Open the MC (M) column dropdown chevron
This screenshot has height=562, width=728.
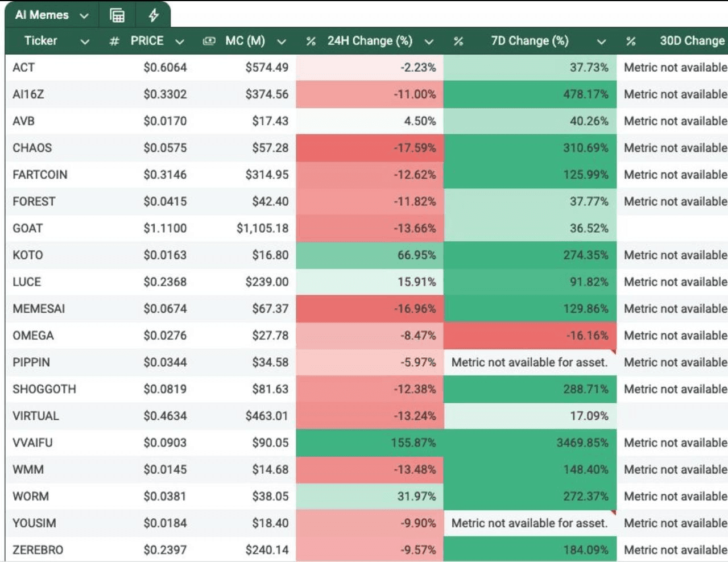click(x=281, y=42)
